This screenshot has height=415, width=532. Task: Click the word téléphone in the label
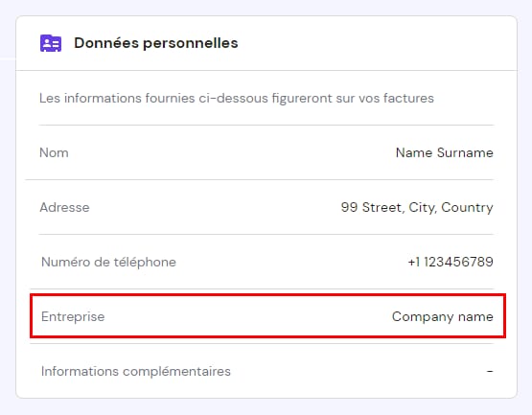[145, 262]
